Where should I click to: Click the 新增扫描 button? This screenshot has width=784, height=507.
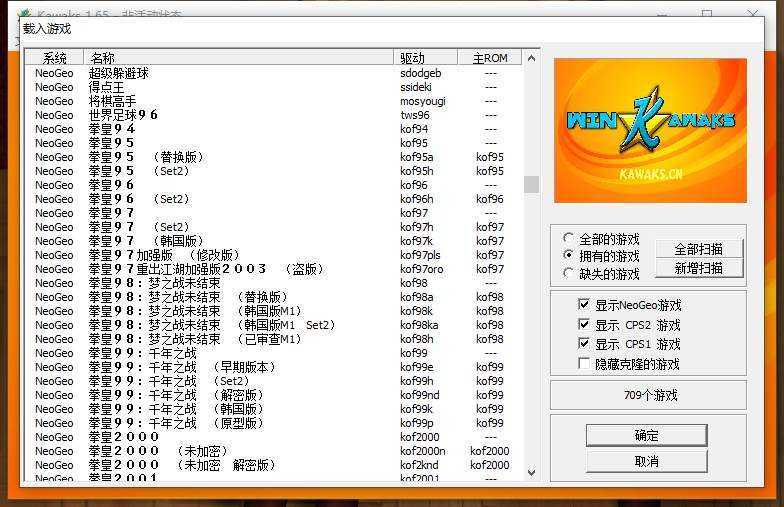[x=698, y=268]
